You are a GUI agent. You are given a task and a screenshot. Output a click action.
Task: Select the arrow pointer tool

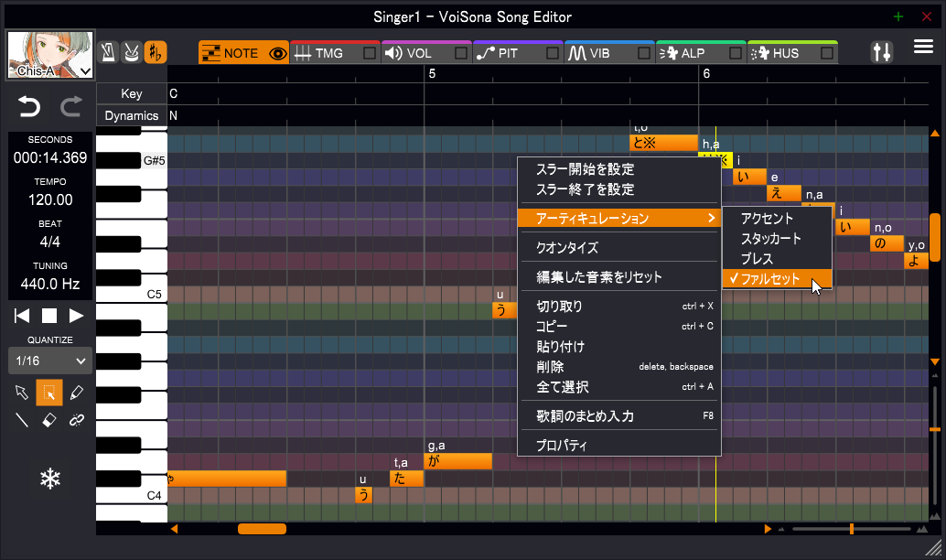point(22,393)
